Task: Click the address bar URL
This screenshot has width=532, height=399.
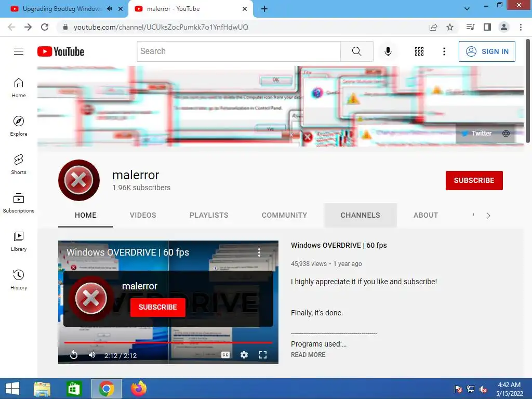Action: (161, 27)
